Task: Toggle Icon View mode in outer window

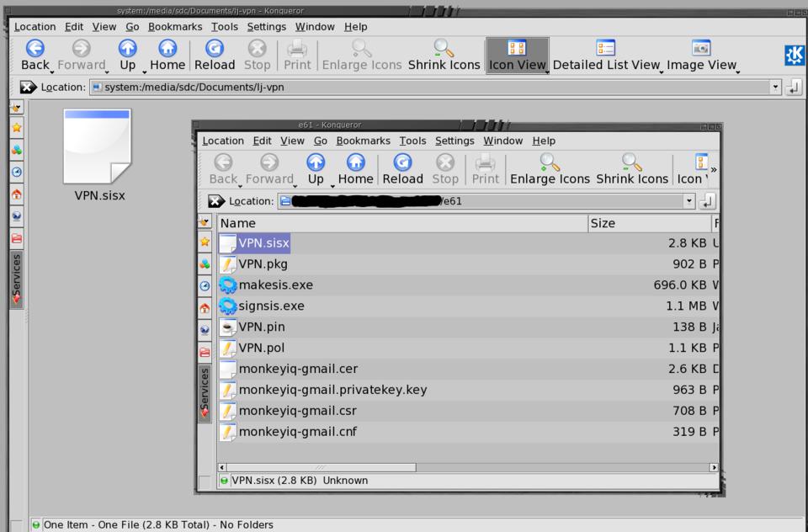Action: click(518, 55)
